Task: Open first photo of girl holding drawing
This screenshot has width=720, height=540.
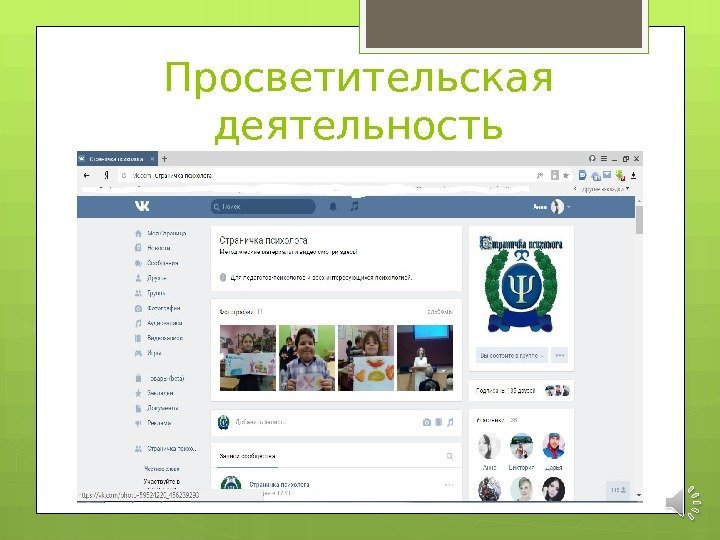Action: point(248,358)
